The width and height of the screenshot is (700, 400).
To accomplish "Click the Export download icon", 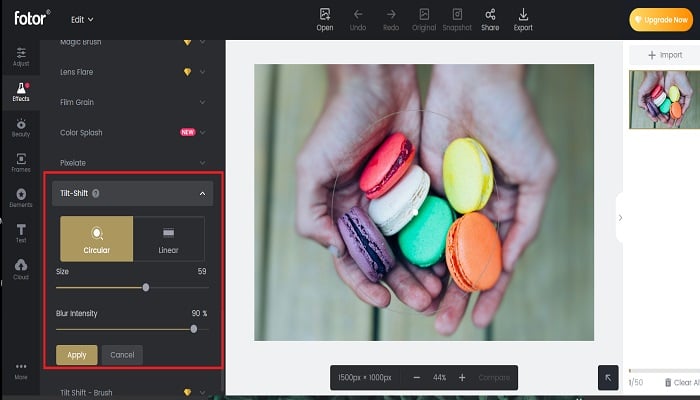I will click(523, 20).
